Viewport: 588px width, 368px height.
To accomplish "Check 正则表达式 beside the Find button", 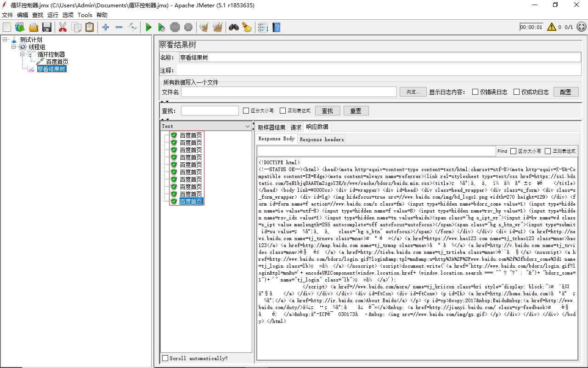I will pyautogui.click(x=548, y=151).
